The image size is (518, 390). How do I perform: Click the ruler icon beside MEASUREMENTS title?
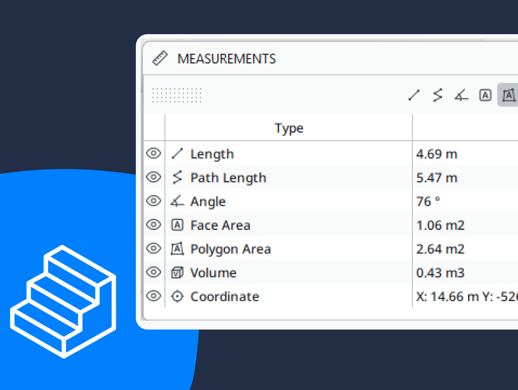(x=160, y=58)
